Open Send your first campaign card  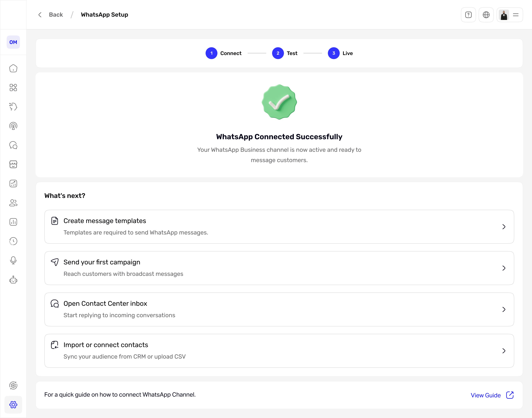(279, 268)
